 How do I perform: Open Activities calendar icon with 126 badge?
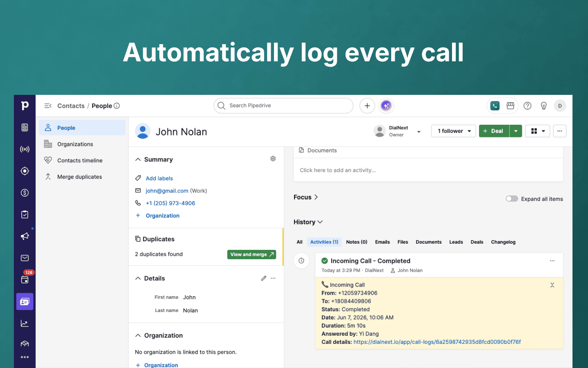coord(25,280)
